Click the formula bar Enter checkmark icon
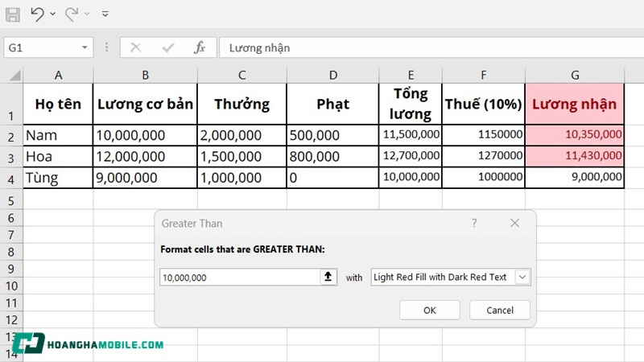 tap(168, 47)
